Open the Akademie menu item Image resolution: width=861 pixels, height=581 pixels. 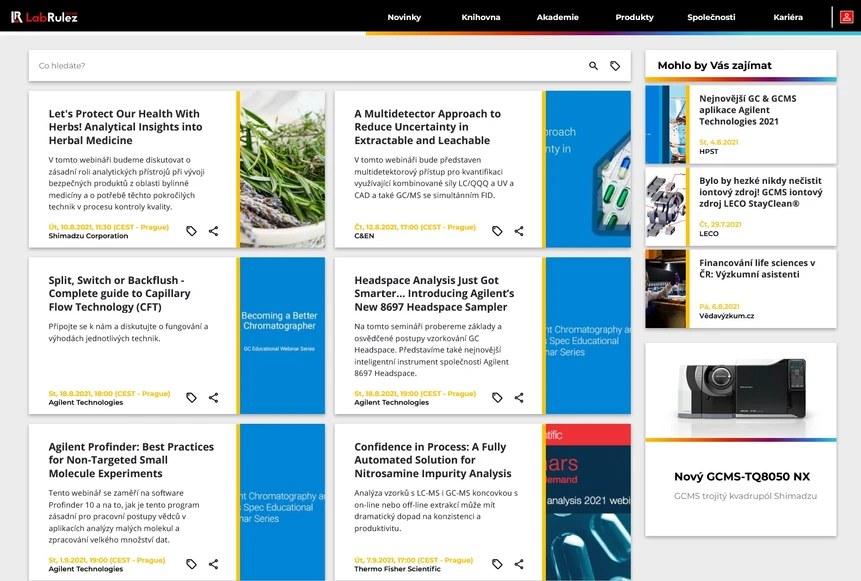click(x=561, y=17)
